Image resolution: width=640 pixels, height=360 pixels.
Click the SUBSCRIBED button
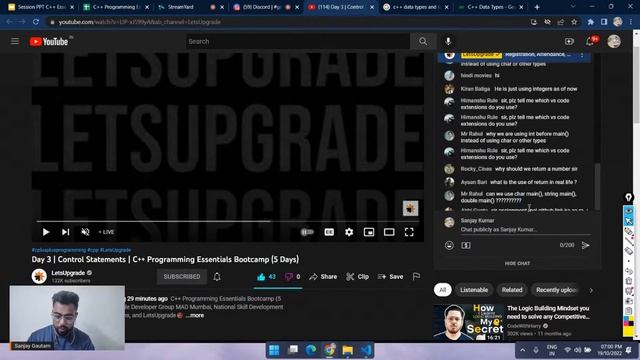tap(182, 276)
